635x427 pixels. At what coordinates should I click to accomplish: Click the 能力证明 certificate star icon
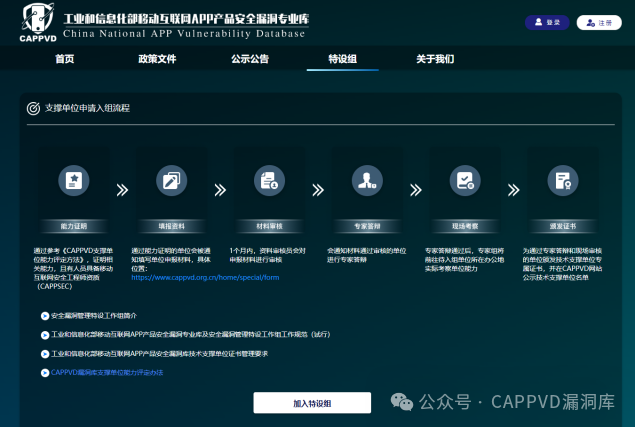(74, 181)
